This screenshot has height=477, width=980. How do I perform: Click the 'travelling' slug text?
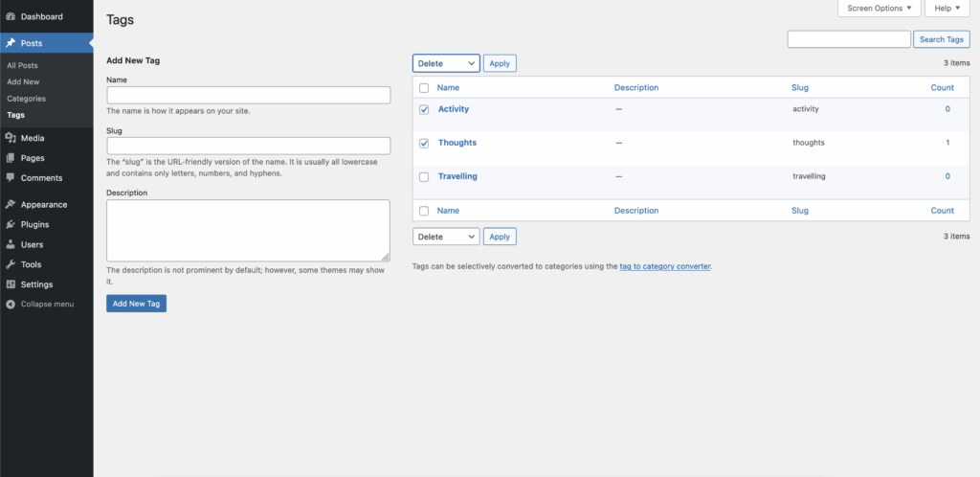click(x=810, y=176)
